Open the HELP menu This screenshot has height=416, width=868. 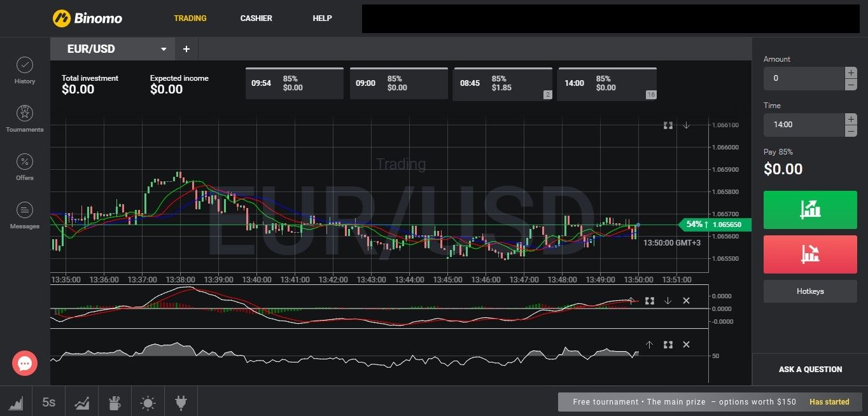[x=322, y=18]
